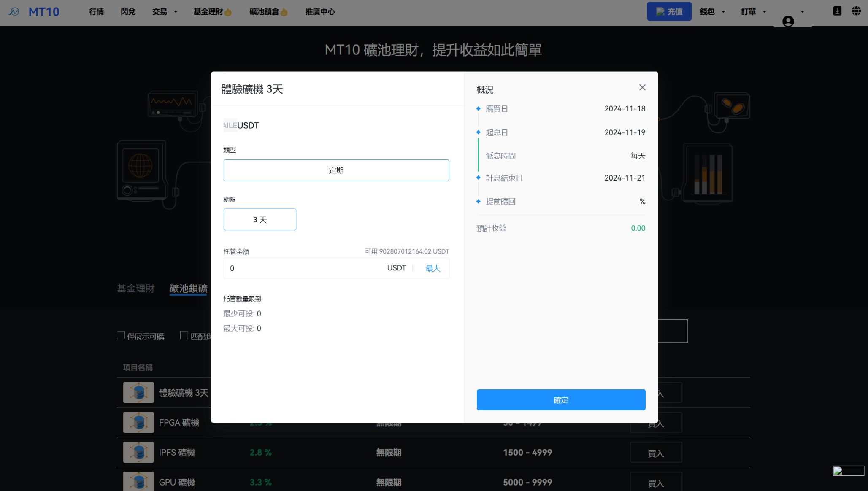Image resolution: width=868 pixels, height=491 pixels.
Task: Click the GPU 礦機 miner thumbnail
Action: (138, 482)
